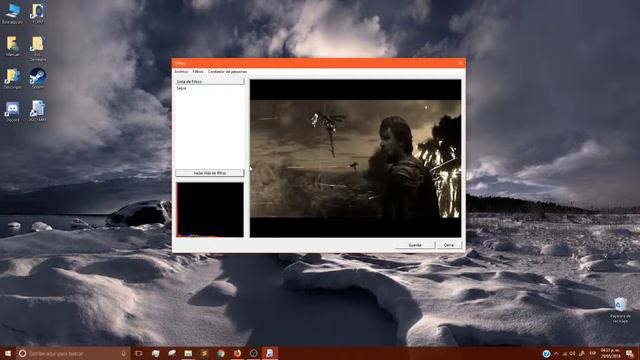Click the sepia video preview image
Screen dimensions: 640x360
coord(356,158)
